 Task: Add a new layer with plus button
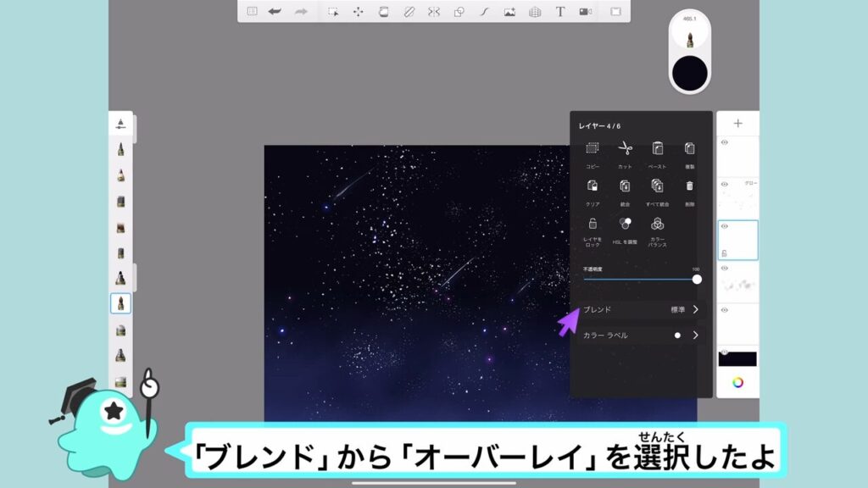(737, 124)
